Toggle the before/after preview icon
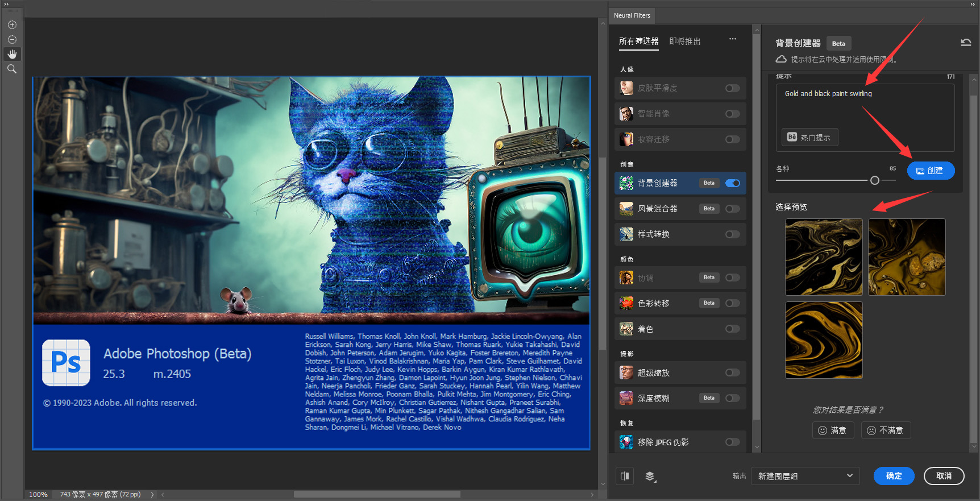Viewport: 980px width, 501px height. [x=625, y=476]
